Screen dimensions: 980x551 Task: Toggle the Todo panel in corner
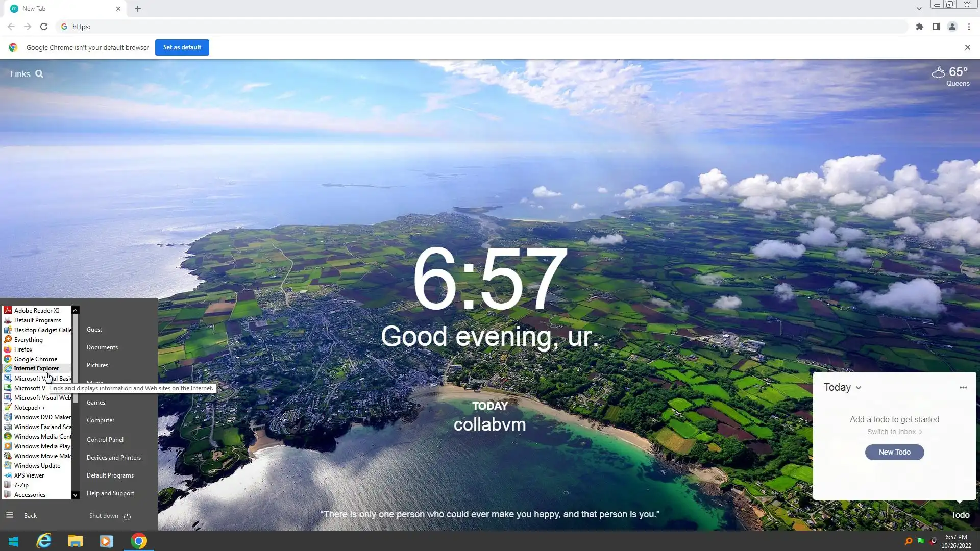960,515
